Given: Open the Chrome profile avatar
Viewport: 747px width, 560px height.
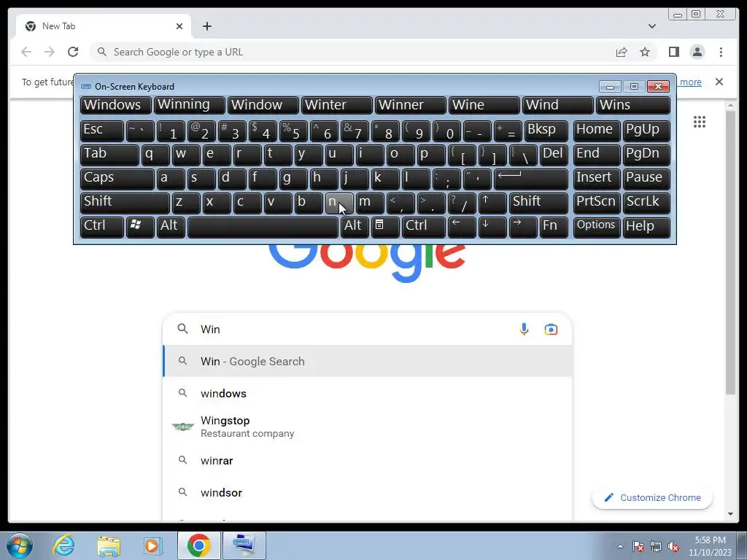Looking at the screenshot, I should [x=697, y=52].
